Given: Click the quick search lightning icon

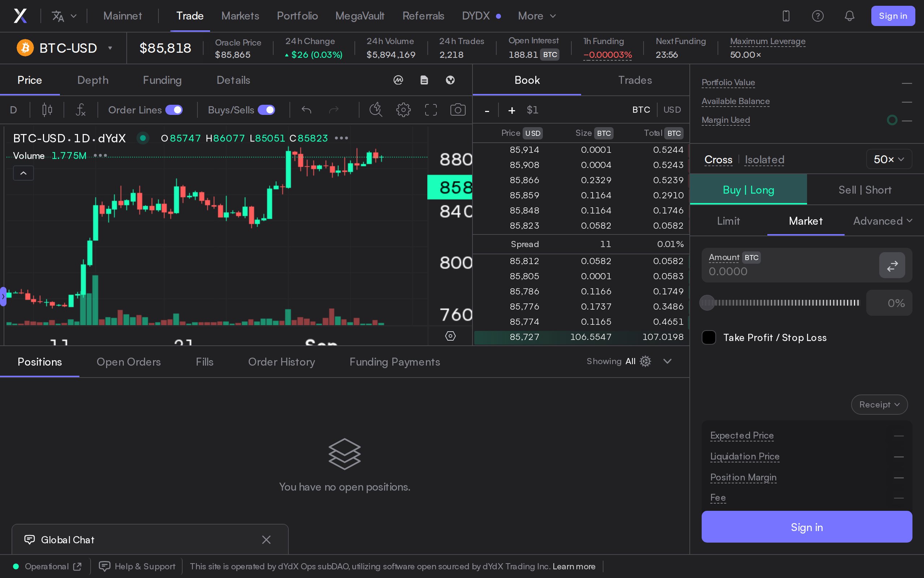Looking at the screenshot, I should (x=376, y=110).
